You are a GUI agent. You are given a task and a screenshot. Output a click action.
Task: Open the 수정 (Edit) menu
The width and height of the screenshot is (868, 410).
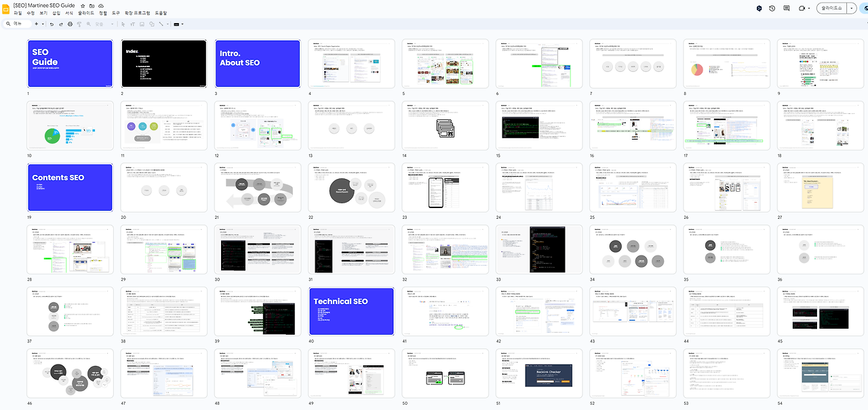point(31,13)
